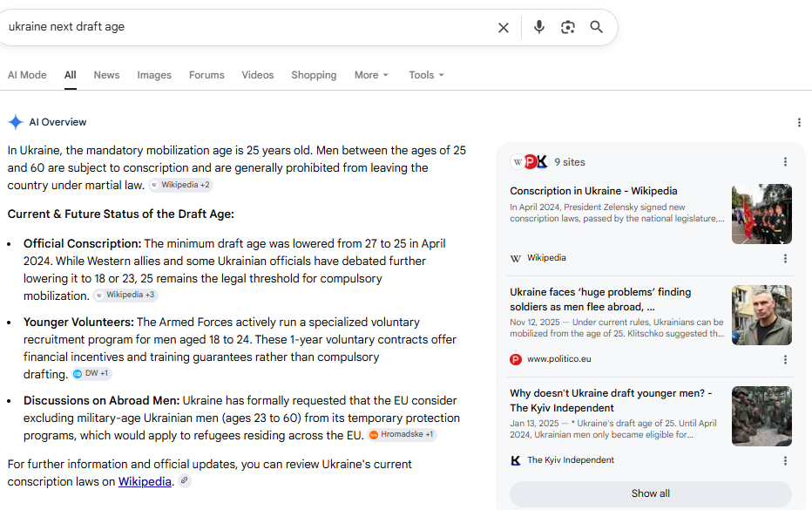Open the Politico article Klitschko thumbnail
This screenshot has height=510, width=812.
tap(761, 315)
